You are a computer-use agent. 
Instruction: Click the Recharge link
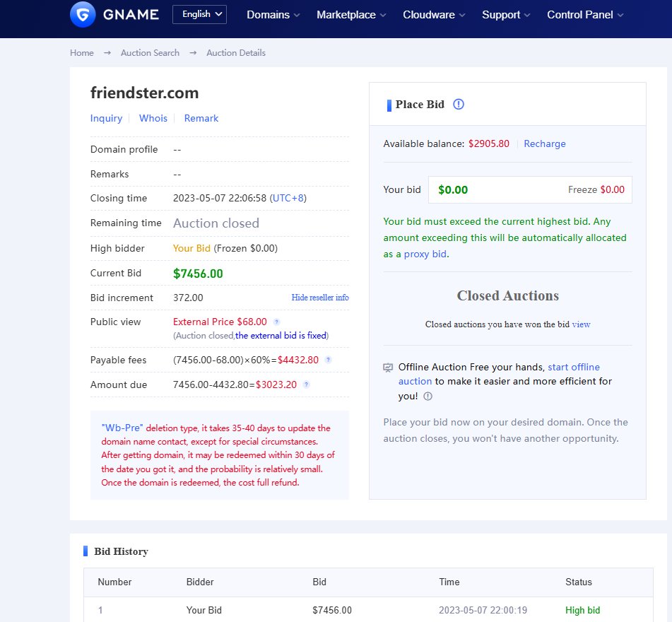(544, 143)
